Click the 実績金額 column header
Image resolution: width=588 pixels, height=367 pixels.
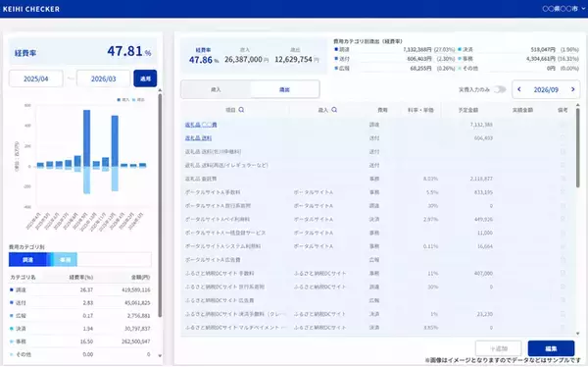[522, 110]
